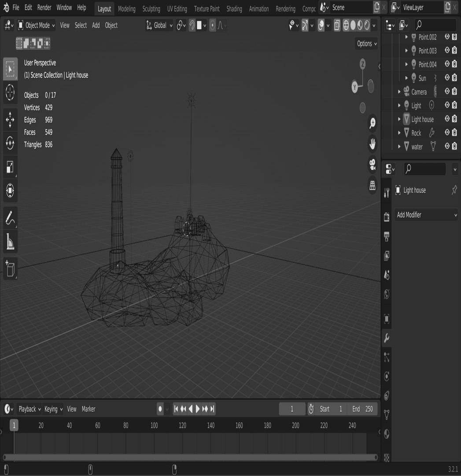Disable water in renders camera icon
The image size is (461, 476).
click(x=454, y=146)
